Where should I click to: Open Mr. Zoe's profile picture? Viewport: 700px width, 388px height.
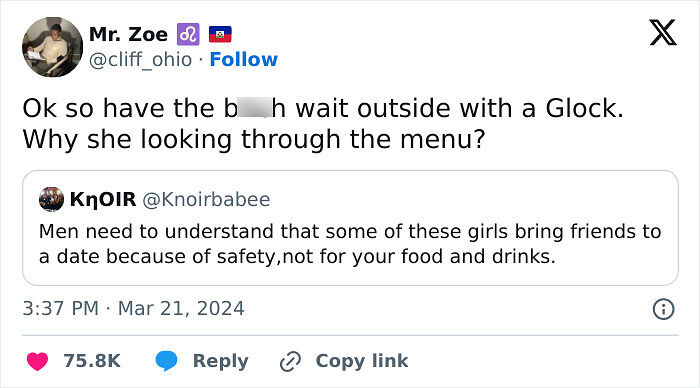click(x=53, y=47)
